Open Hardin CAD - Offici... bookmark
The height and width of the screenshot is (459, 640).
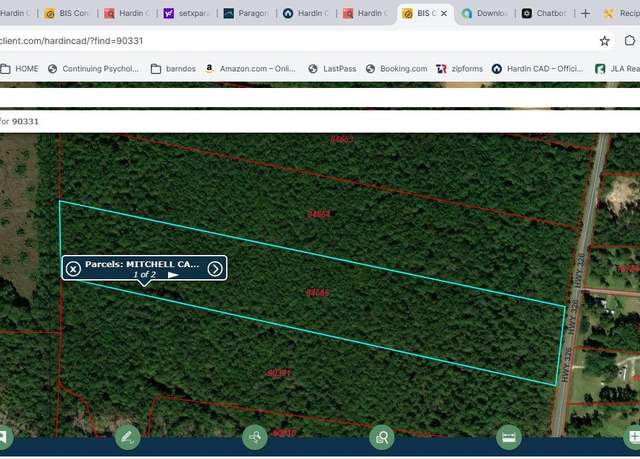537,69
